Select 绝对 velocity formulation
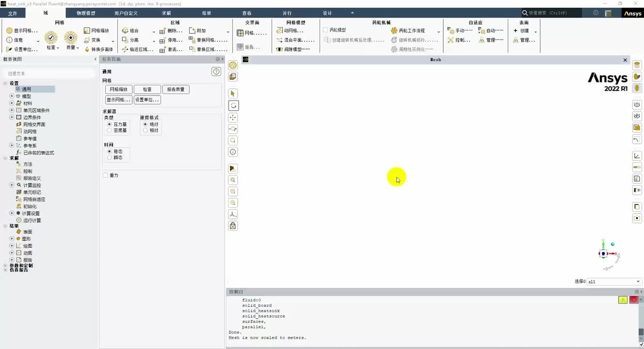The width and height of the screenshot is (644, 349). (x=150, y=125)
